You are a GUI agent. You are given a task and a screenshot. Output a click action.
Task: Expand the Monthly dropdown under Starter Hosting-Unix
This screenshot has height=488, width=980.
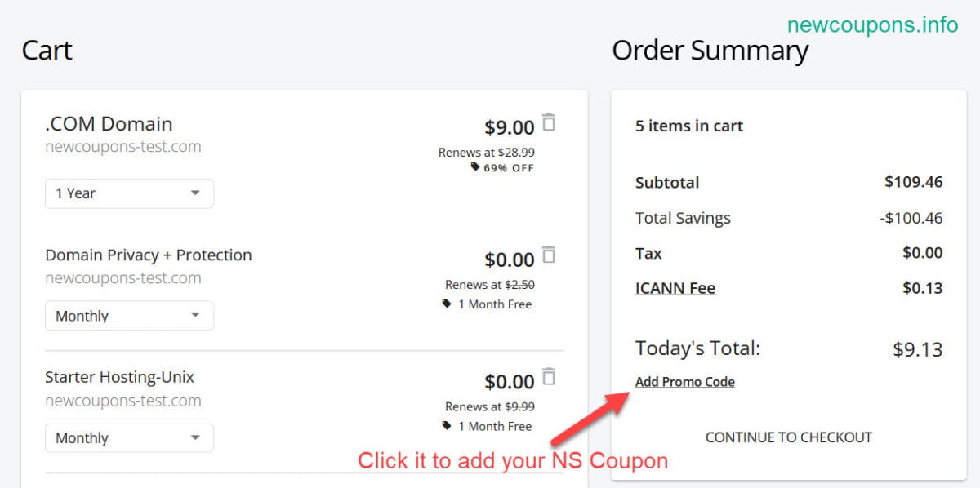(x=129, y=437)
